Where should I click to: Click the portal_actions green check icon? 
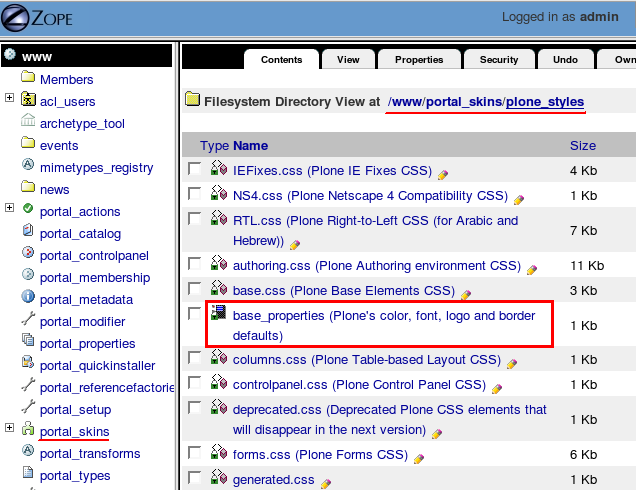[x=28, y=208]
